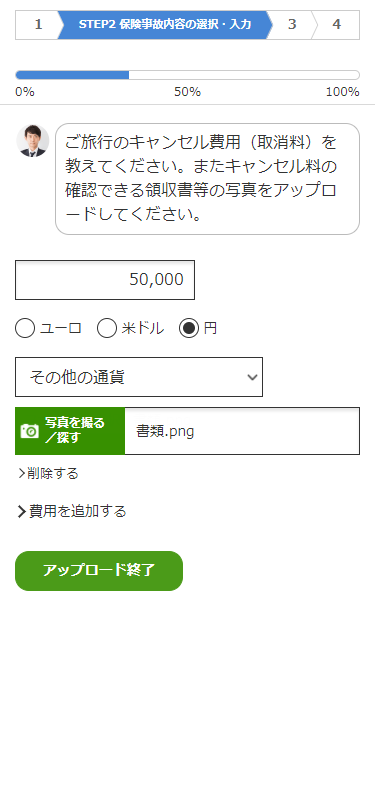Go to step 3 in progress steps
Viewport: 375px width, 812px height.
coord(292,25)
